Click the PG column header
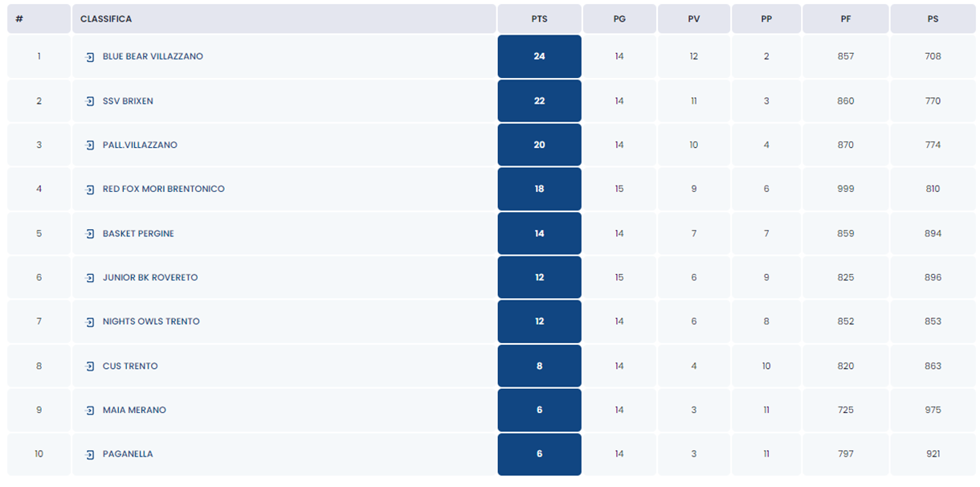The width and height of the screenshot is (980, 487). click(x=619, y=18)
